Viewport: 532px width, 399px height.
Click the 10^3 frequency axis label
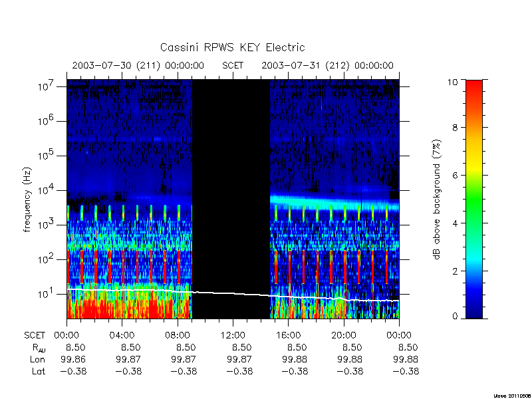(47, 223)
